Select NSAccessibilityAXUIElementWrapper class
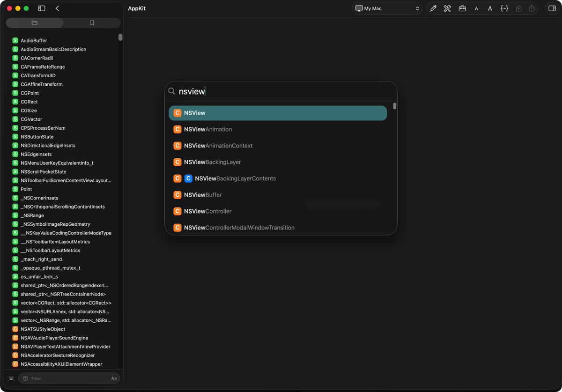This screenshot has height=392, width=562. [62, 364]
